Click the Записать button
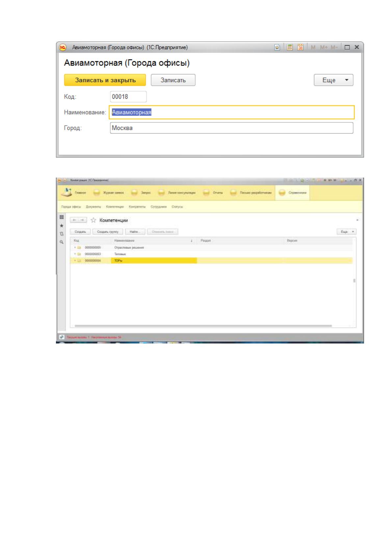The width and height of the screenshot is (392, 554). pos(173,80)
